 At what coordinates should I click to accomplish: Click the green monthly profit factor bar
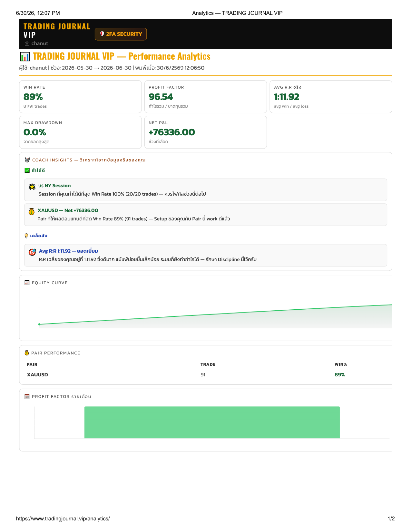[212, 422]
